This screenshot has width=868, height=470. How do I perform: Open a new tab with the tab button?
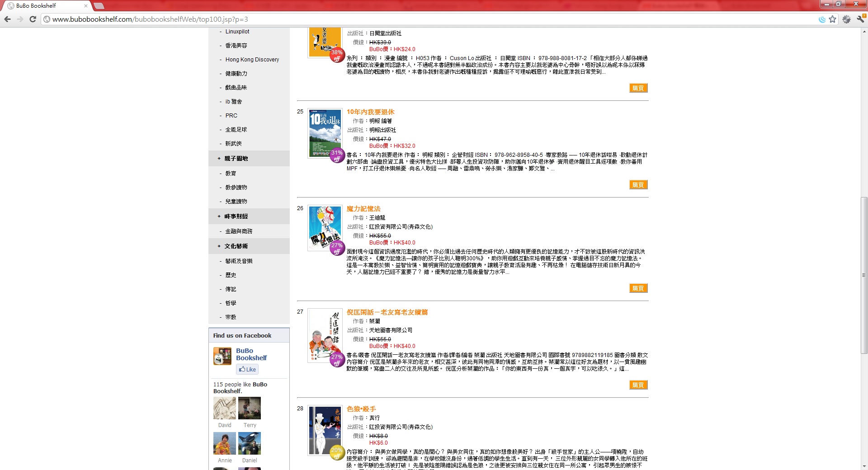click(99, 6)
